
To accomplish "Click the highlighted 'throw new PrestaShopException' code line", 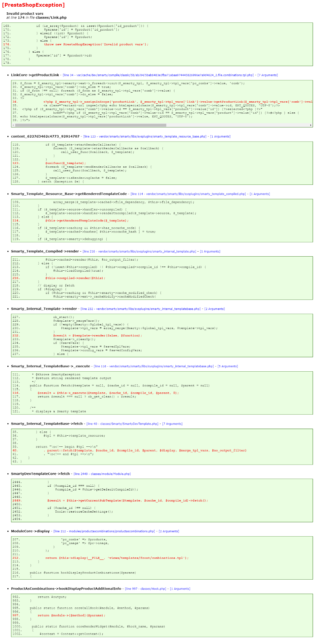I will 96,44.
